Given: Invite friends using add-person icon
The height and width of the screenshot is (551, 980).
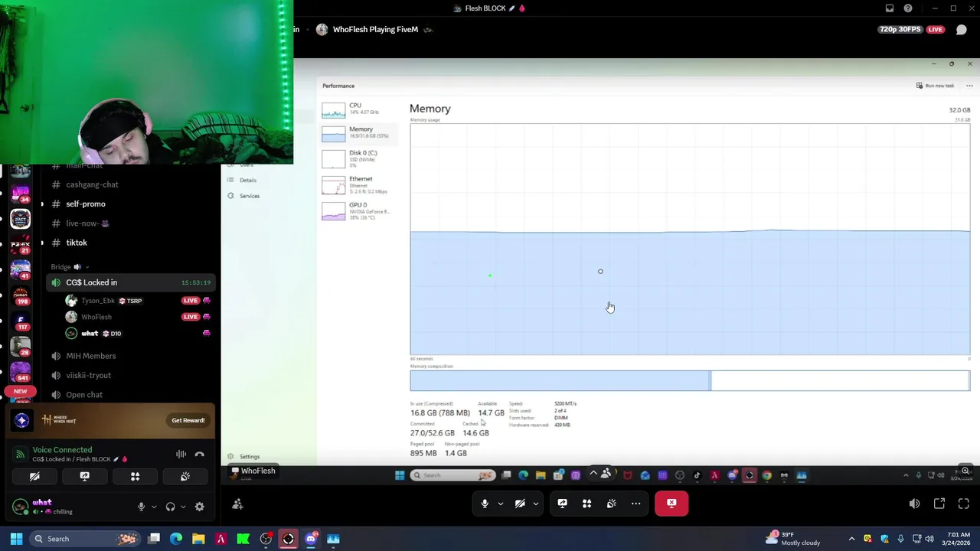Looking at the screenshot, I should coord(237,504).
